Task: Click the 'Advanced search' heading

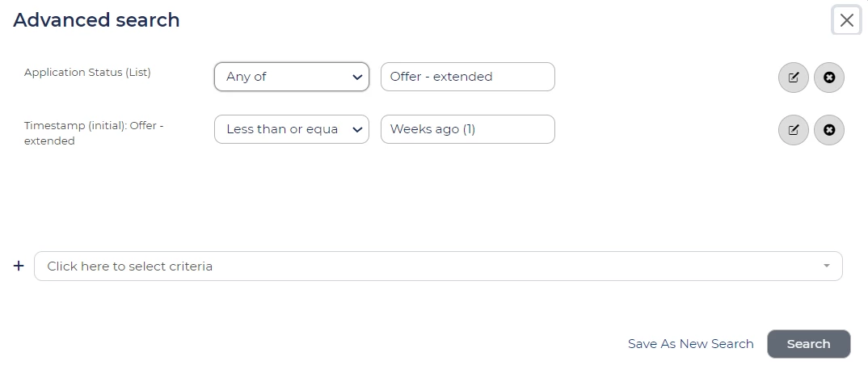Action: pos(96,20)
